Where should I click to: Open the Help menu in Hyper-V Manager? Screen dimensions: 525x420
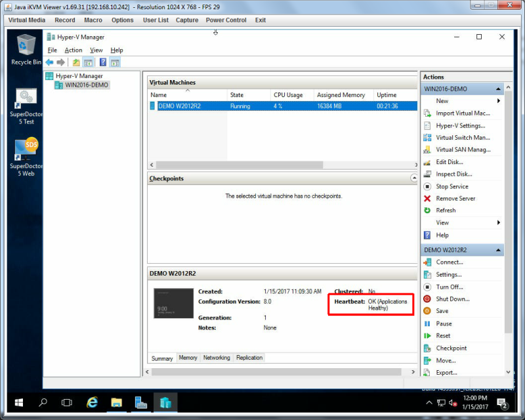click(117, 51)
